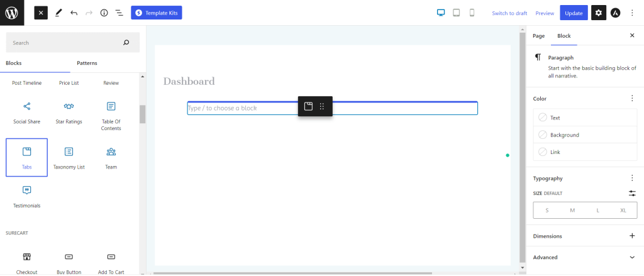Insert the Table Of Contents block
Screen dimensions: 644x276
111,115
